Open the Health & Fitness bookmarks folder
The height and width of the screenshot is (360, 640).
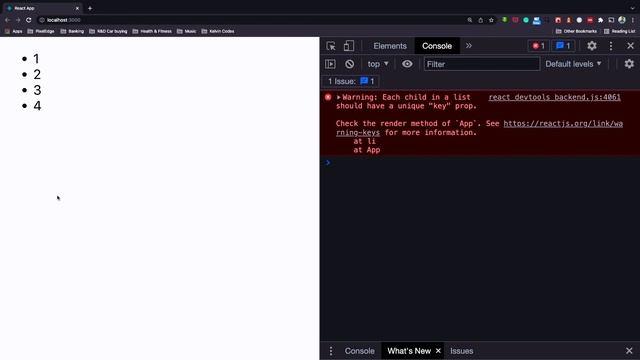tap(152, 31)
